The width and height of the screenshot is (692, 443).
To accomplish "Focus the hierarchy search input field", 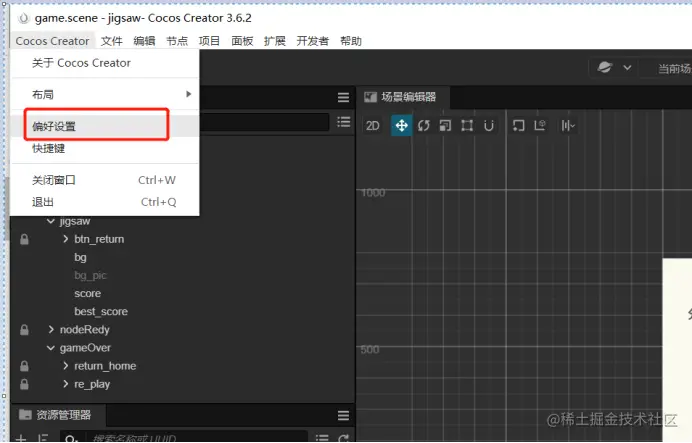I will 264,122.
